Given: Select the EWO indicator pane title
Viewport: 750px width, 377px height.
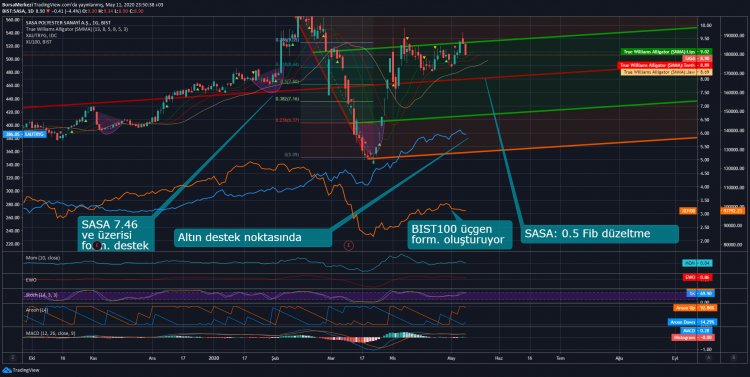Looking at the screenshot, I should (x=31, y=280).
